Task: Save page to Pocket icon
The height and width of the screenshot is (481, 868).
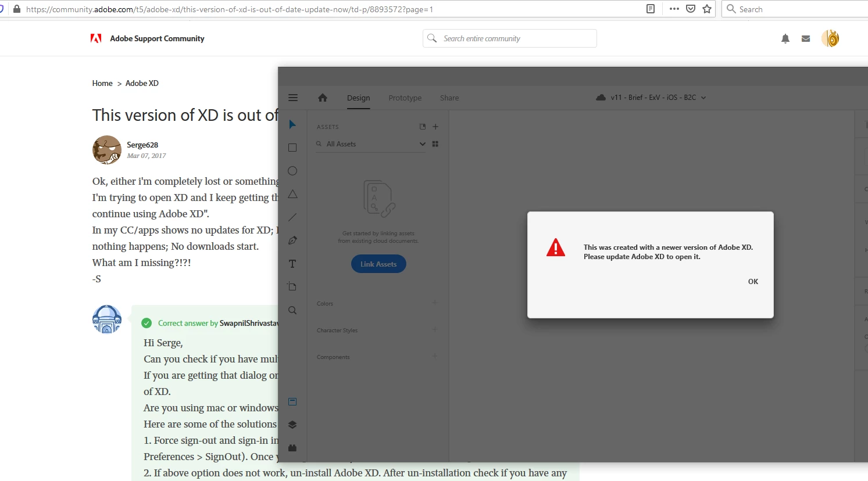Action: pyautogui.click(x=691, y=9)
